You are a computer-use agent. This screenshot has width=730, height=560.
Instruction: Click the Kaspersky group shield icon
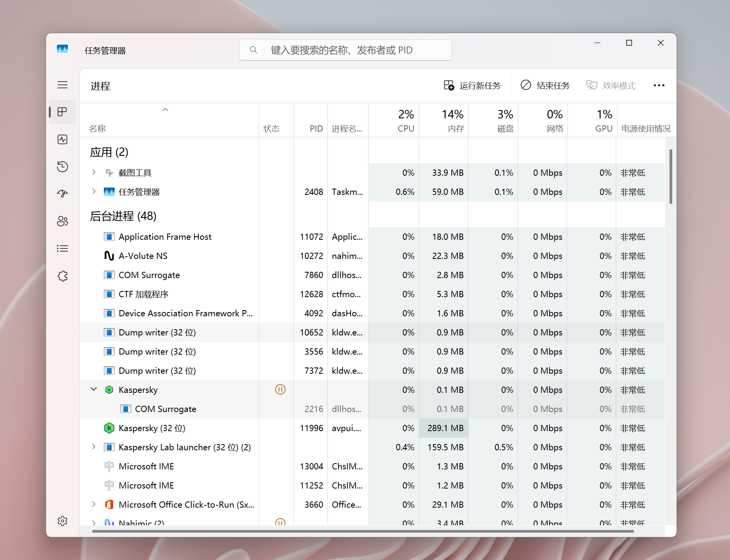(109, 390)
